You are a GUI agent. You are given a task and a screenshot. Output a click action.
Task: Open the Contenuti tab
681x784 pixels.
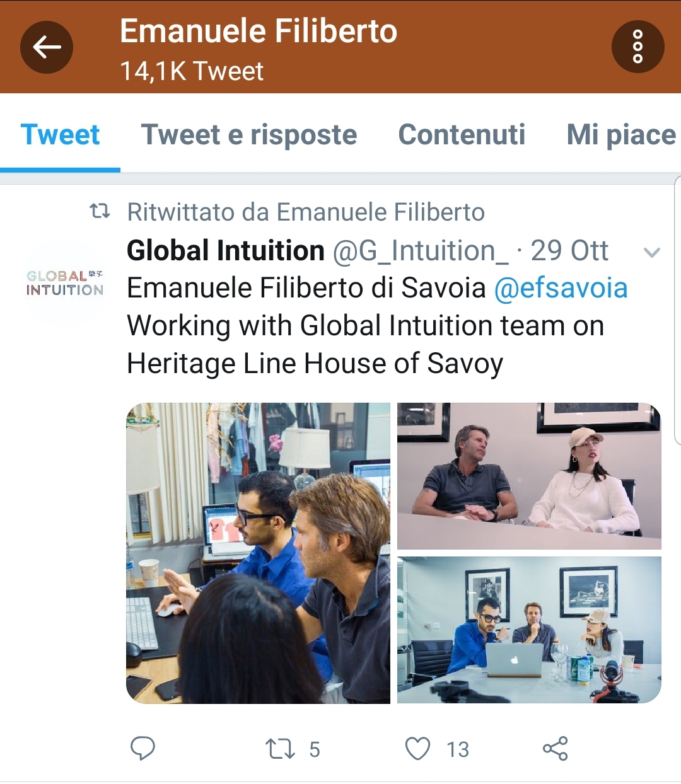(x=462, y=134)
